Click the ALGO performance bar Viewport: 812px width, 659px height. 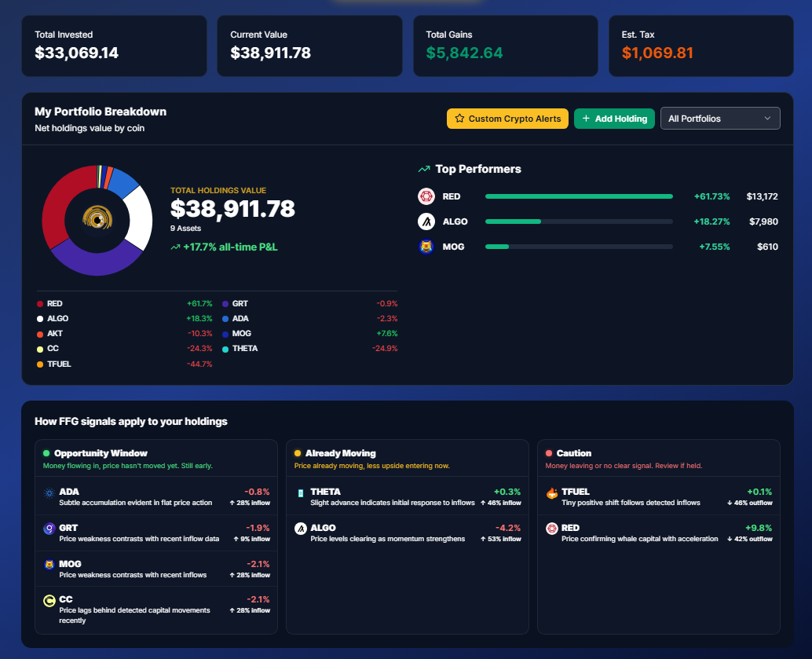579,221
